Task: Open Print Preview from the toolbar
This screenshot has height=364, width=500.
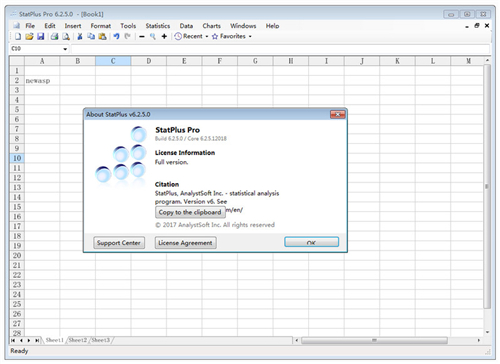Action: point(66,36)
